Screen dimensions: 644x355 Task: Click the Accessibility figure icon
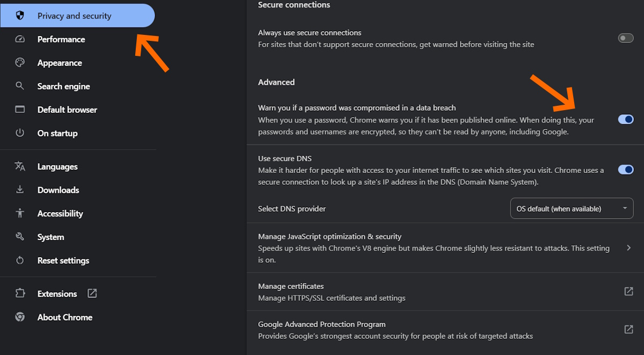(x=19, y=213)
